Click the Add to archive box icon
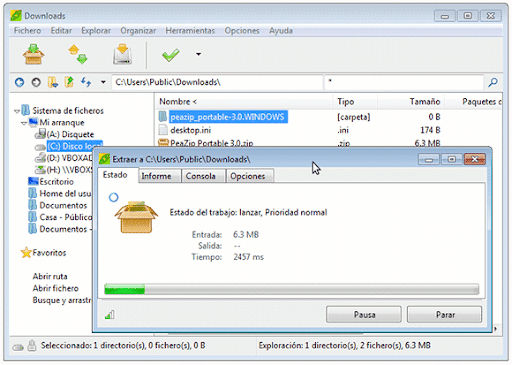Image resolution: width=512 pixels, height=365 pixels. pos(33,54)
